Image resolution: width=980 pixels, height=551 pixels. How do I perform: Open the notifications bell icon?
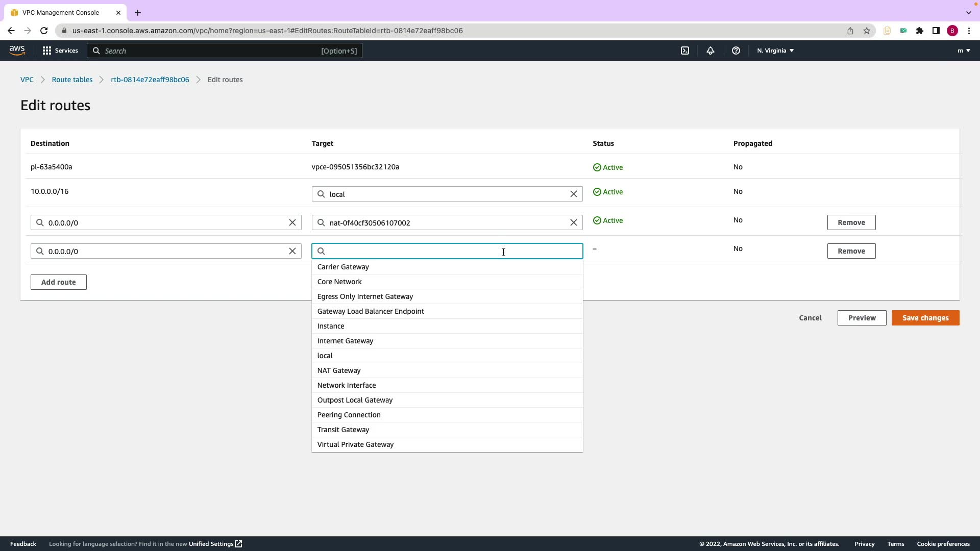(x=710, y=51)
